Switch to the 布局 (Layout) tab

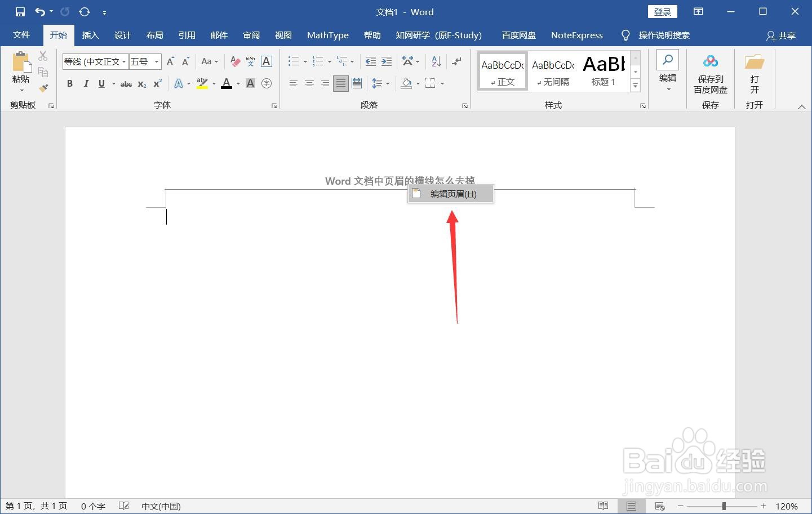point(155,35)
